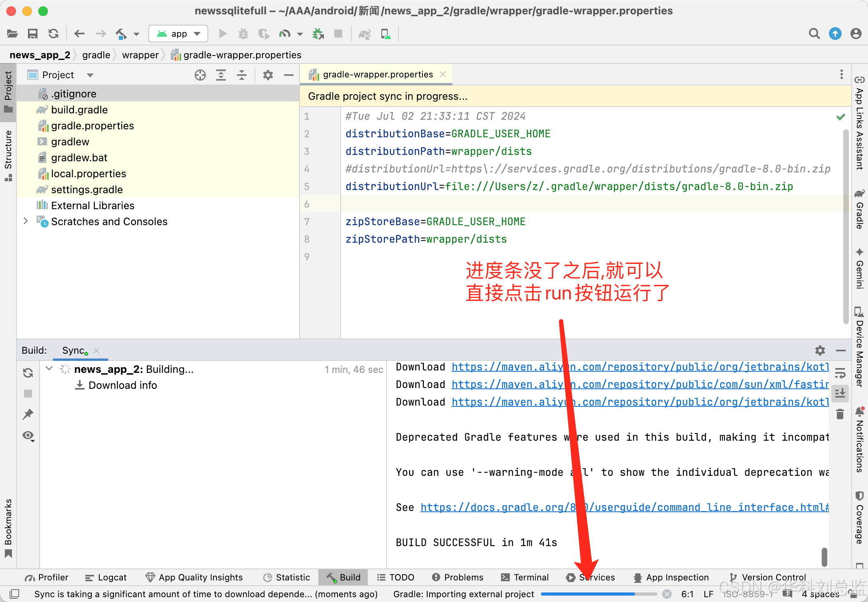Image resolution: width=868 pixels, height=602 pixels.
Task: Collapse news_app_2 Building entry in Sync panel
Action: (49, 369)
